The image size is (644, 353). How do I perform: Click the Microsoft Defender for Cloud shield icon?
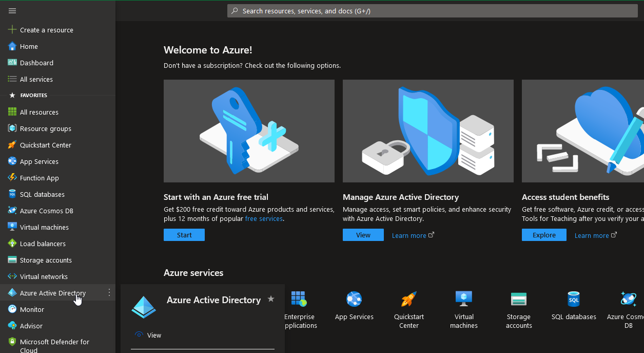pos(12,342)
